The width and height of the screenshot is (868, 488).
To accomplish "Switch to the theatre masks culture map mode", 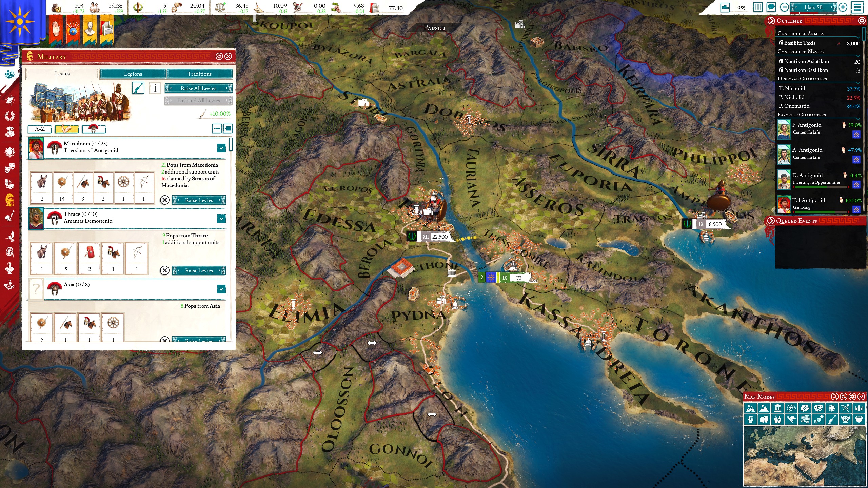I will pyautogui.click(x=818, y=408).
